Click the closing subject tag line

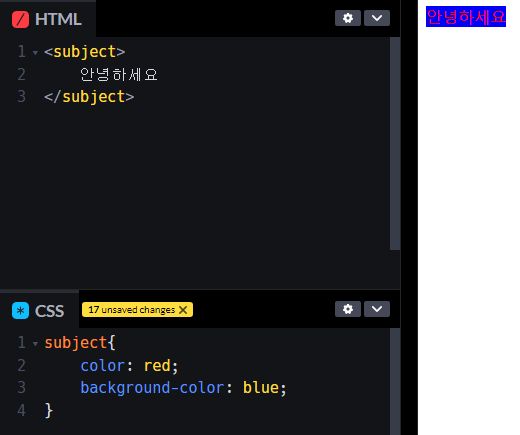(89, 97)
